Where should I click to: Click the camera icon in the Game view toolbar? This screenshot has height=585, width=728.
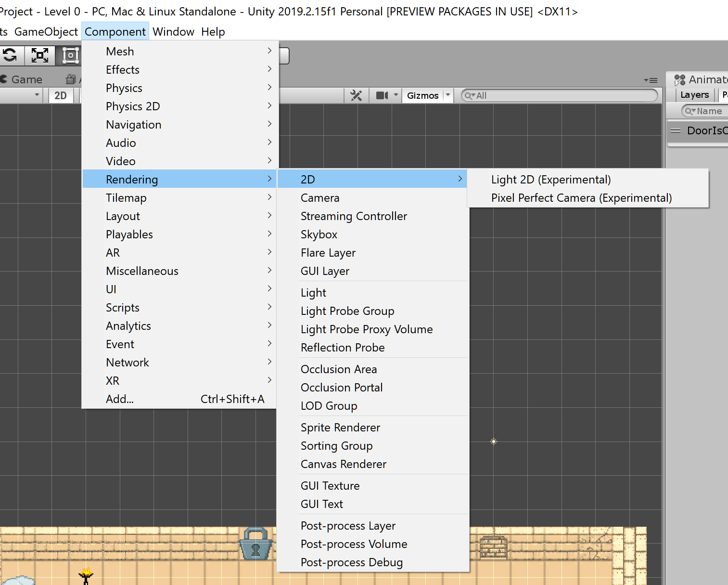383,95
